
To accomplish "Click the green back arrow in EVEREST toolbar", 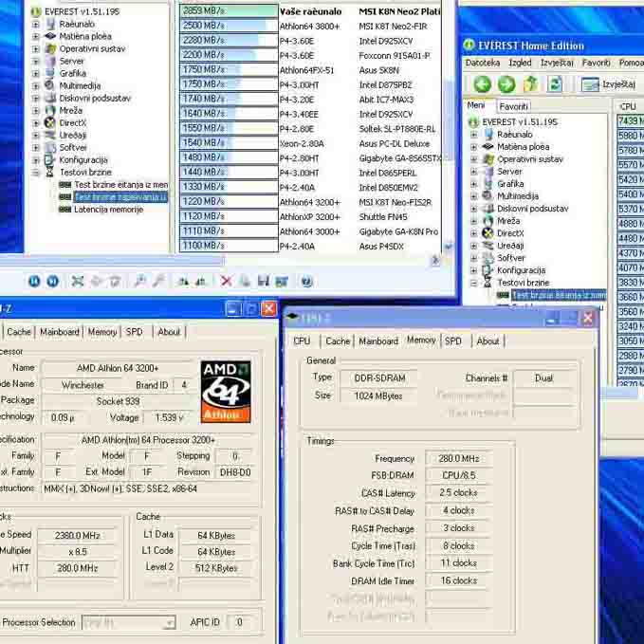I will coord(482,84).
